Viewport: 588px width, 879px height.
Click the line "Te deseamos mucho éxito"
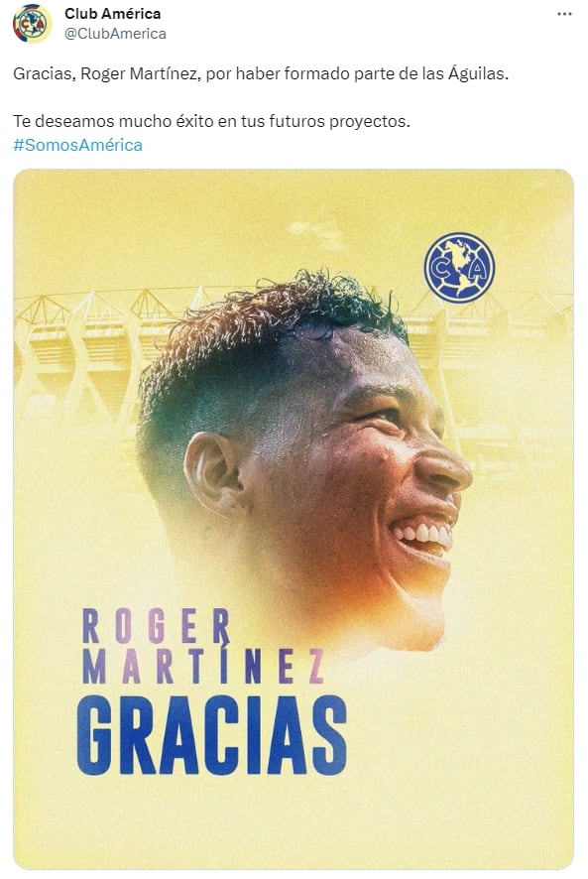211,121
